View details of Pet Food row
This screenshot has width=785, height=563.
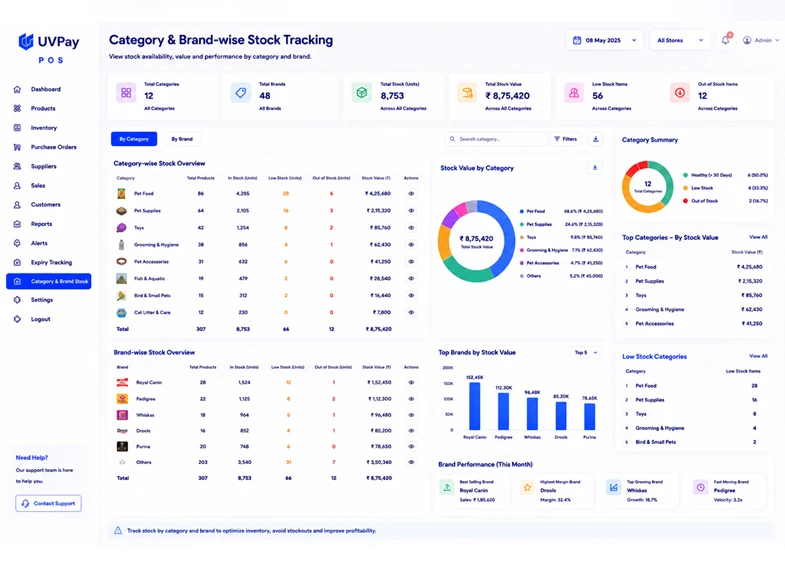[x=411, y=194]
